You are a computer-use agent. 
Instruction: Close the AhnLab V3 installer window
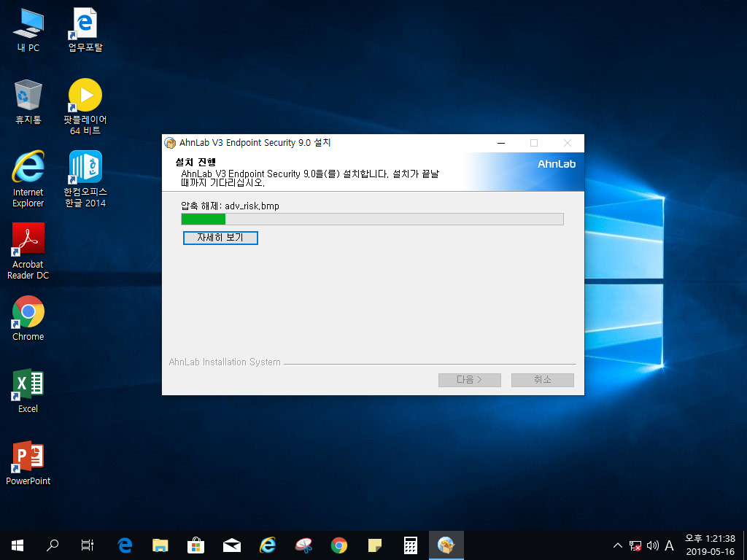568,143
